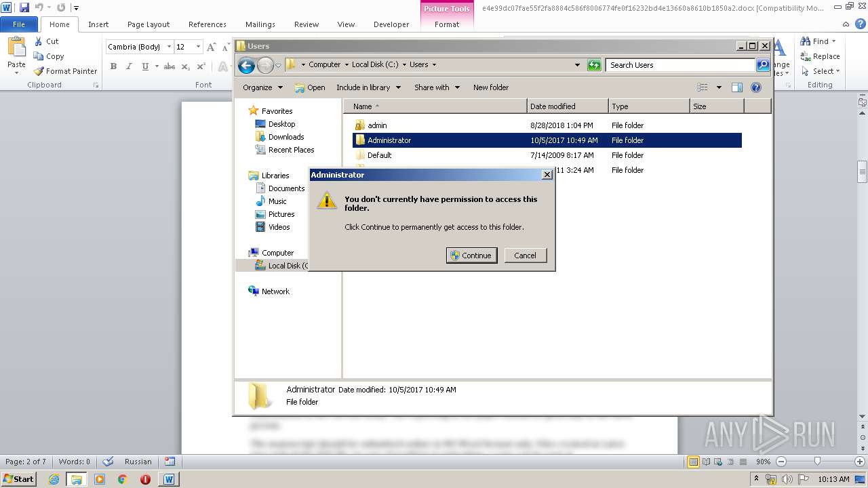The height and width of the screenshot is (488, 868).
Task: Open the Picture Tools Format tab
Action: pos(447,24)
